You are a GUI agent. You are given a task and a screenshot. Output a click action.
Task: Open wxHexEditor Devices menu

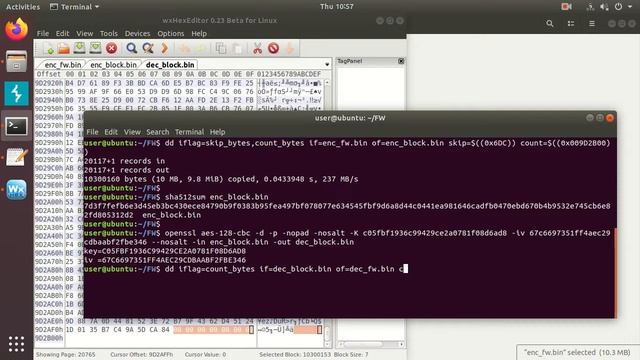point(137,33)
